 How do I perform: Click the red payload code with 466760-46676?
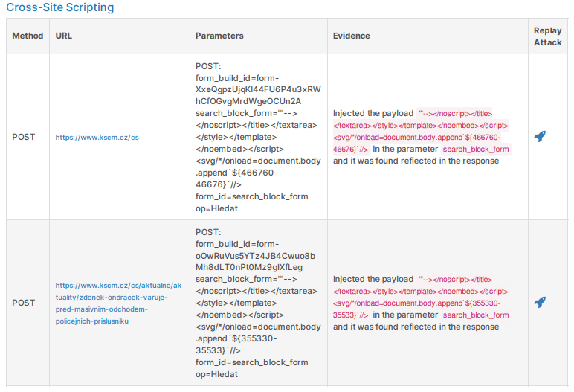(420, 131)
